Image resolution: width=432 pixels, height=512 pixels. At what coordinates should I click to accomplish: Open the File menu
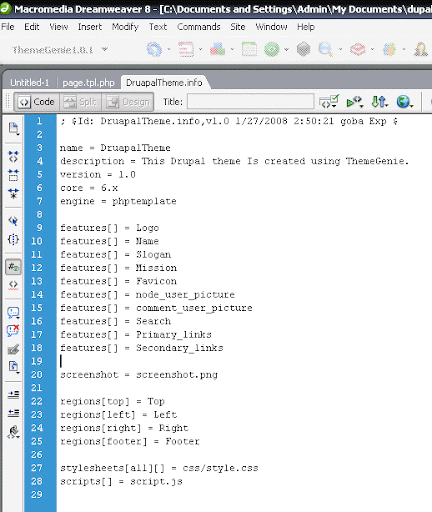tap(8, 27)
